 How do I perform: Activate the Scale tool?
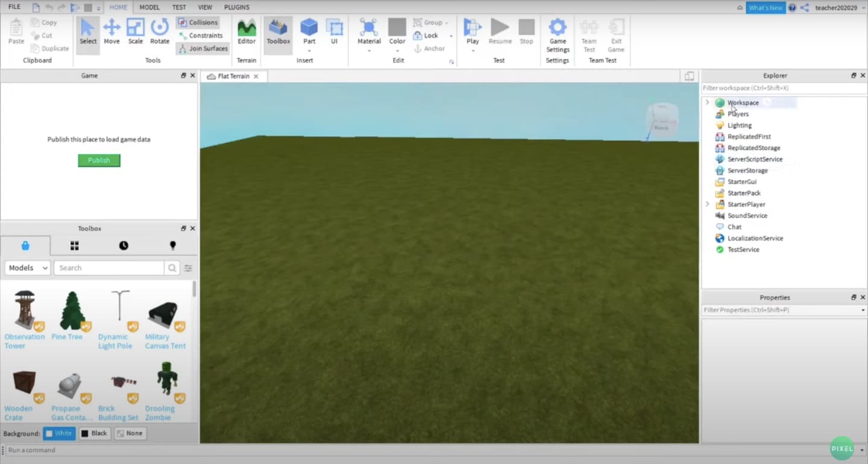tap(136, 32)
